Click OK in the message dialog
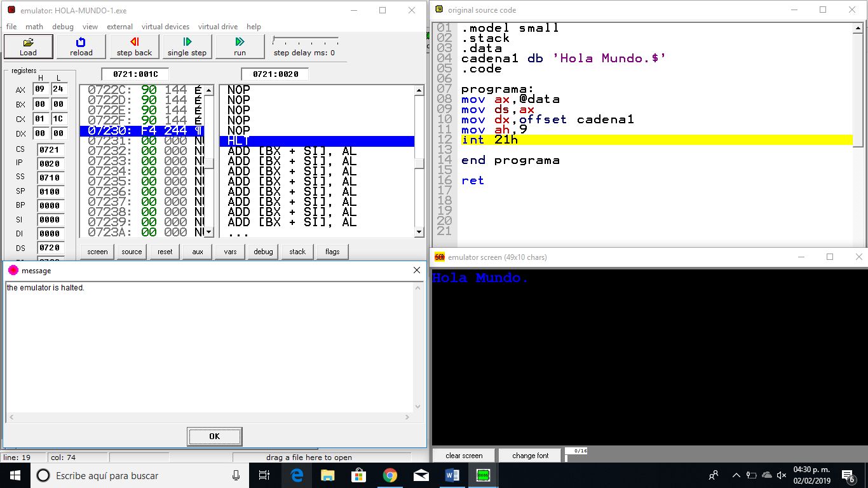 coord(214,437)
